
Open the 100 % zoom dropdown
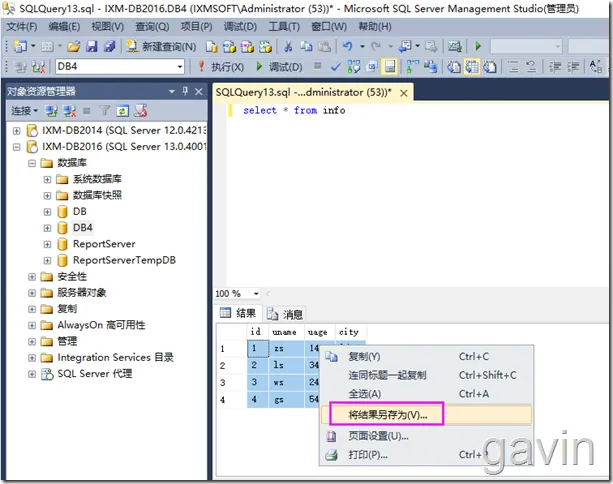[x=256, y=294]
